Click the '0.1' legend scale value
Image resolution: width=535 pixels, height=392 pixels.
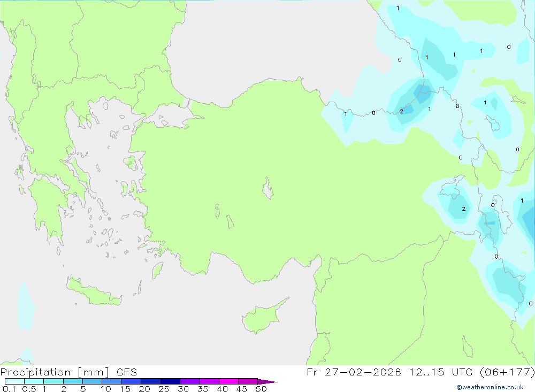(x=9, y=389)
